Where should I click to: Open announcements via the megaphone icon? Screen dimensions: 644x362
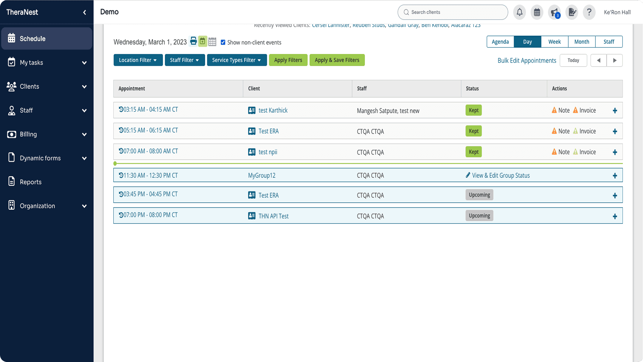click(554, 12)
